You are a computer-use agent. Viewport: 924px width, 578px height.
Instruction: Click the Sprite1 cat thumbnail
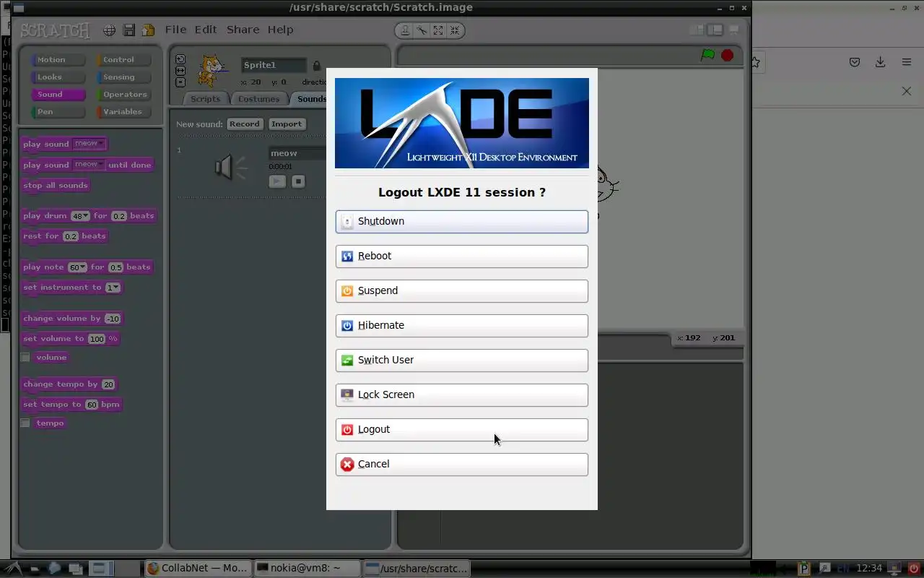(212, 70)
